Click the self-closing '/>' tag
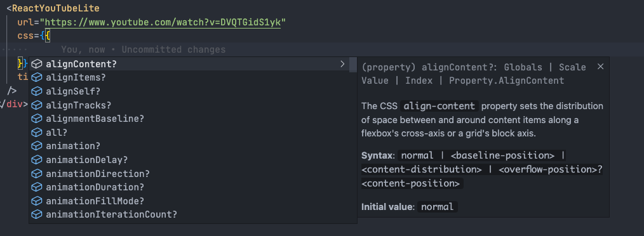Image resolution: width=644 pixels, height=236 pixels. coord(12,91)
